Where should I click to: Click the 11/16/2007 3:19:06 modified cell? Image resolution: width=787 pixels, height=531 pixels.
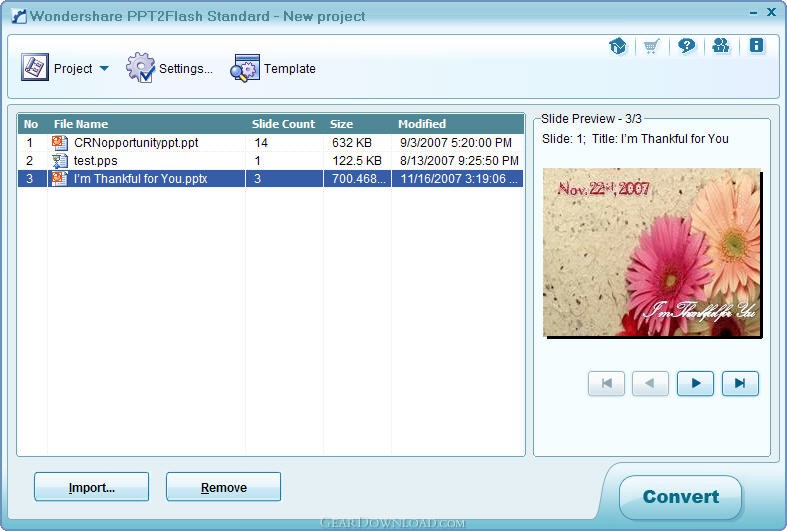coord(459,179)
